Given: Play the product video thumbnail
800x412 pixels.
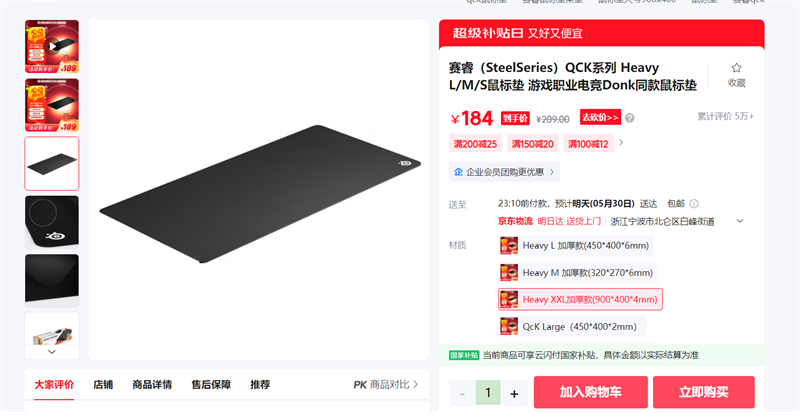Looking at the screenshot, I should point(52,46).
